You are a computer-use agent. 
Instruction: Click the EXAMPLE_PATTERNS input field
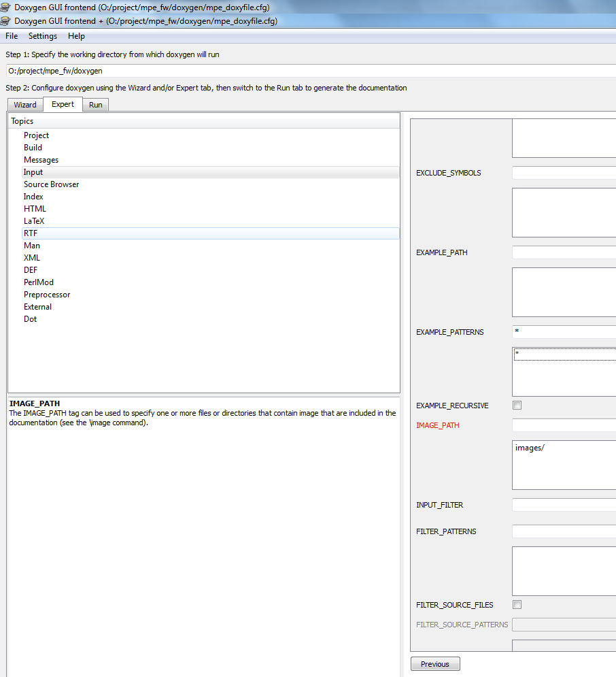(564, 332)
